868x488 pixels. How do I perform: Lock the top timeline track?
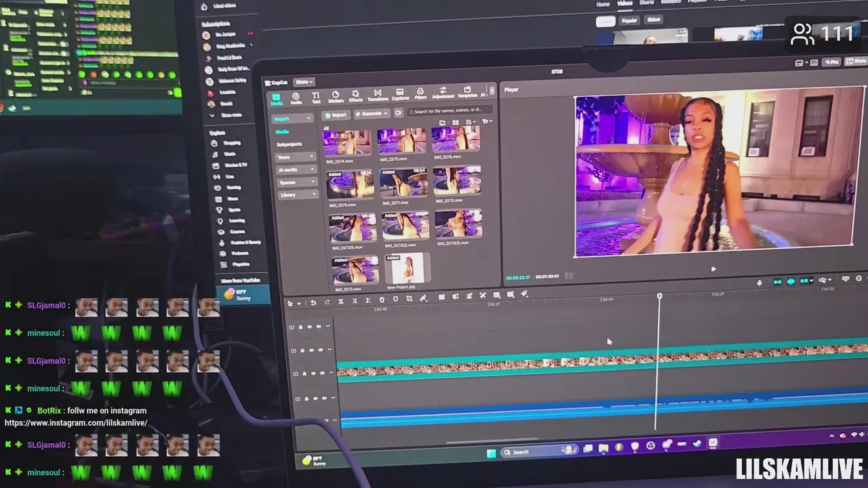pos(301,327)
